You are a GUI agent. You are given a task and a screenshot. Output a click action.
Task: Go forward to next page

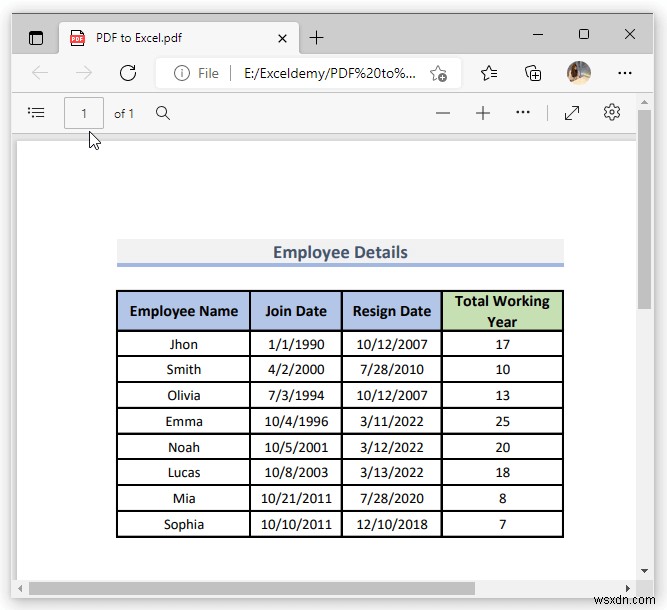pos(84,73)
